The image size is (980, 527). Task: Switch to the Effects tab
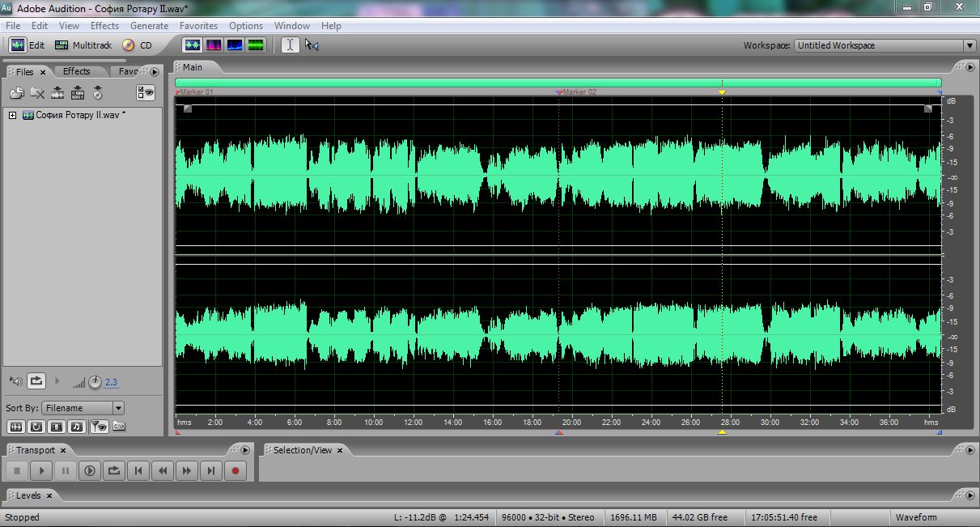pyautogui.click(x=77, y=71)
